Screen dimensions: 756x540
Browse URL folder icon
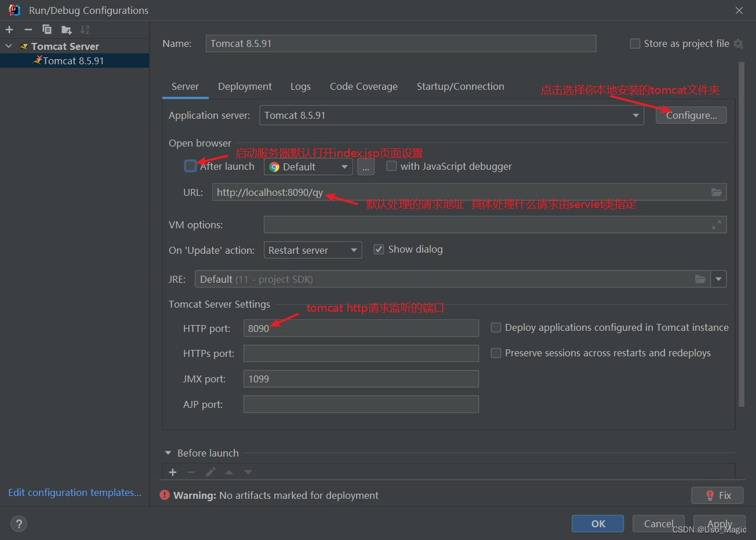pos(717,192)
